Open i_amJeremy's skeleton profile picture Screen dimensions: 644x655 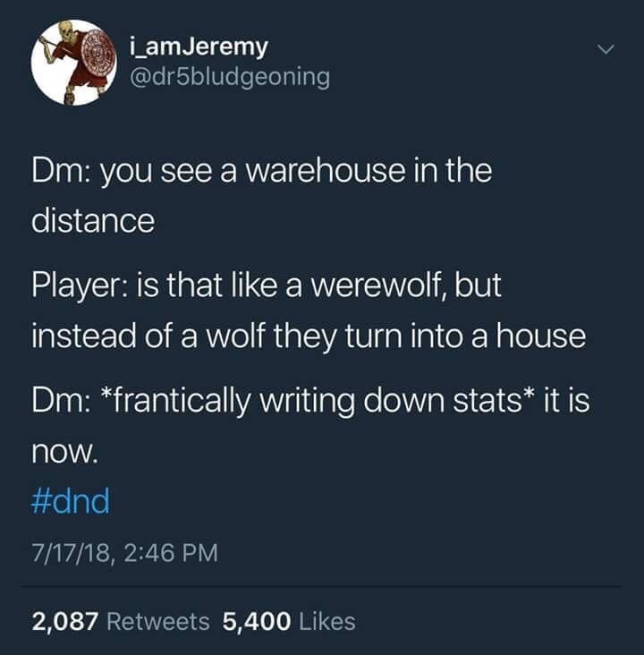pyautogui.click(x=74, y=63)
